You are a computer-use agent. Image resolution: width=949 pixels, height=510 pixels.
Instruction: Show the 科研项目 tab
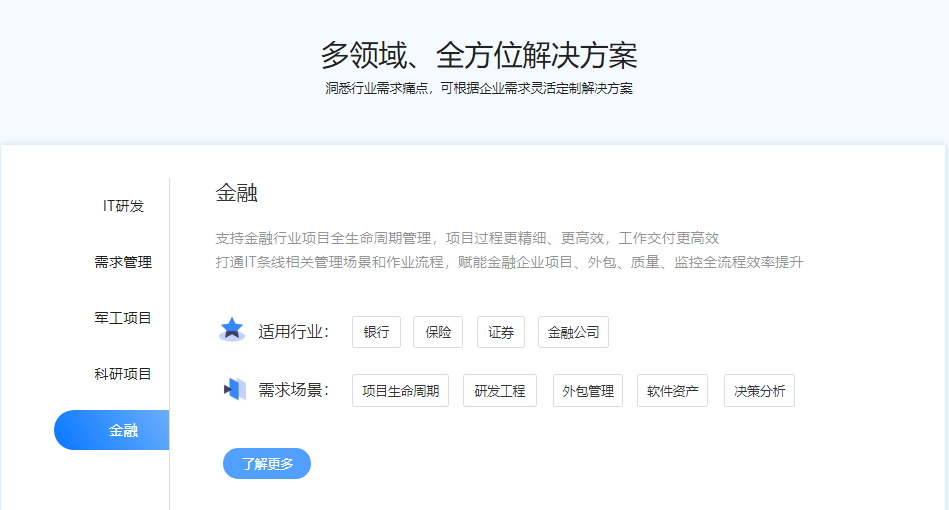point(123,374)
